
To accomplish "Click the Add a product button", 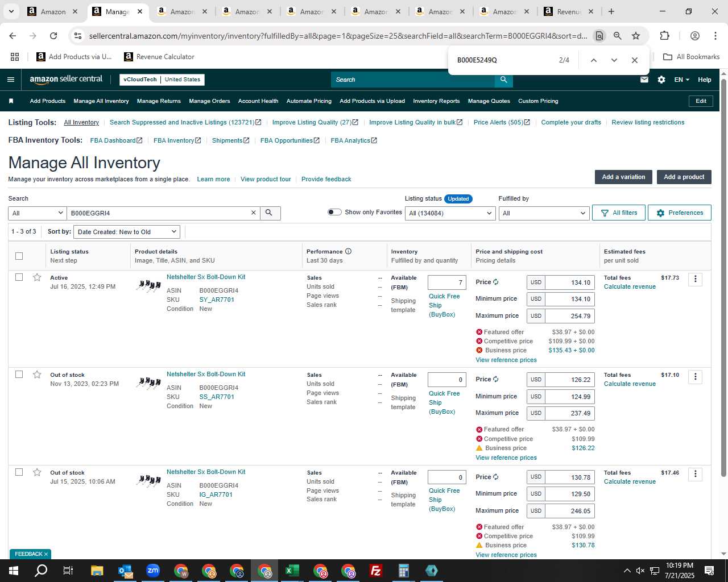I will coord(684,177).
